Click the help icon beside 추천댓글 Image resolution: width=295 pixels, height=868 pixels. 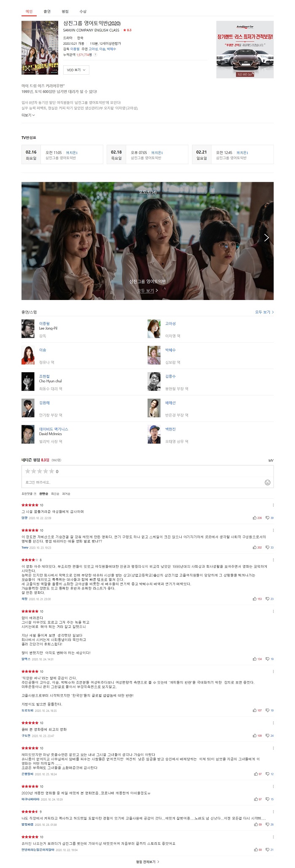point(35,494)
